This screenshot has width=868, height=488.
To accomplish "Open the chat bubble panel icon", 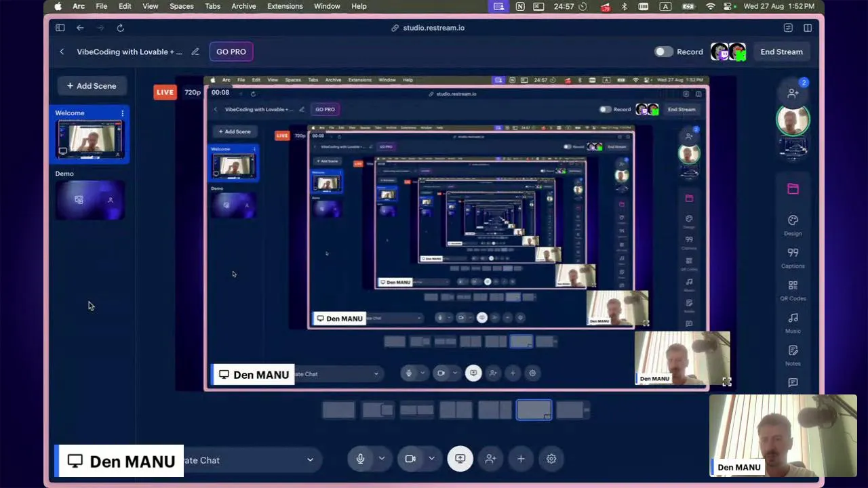I will tap(793, 383).
